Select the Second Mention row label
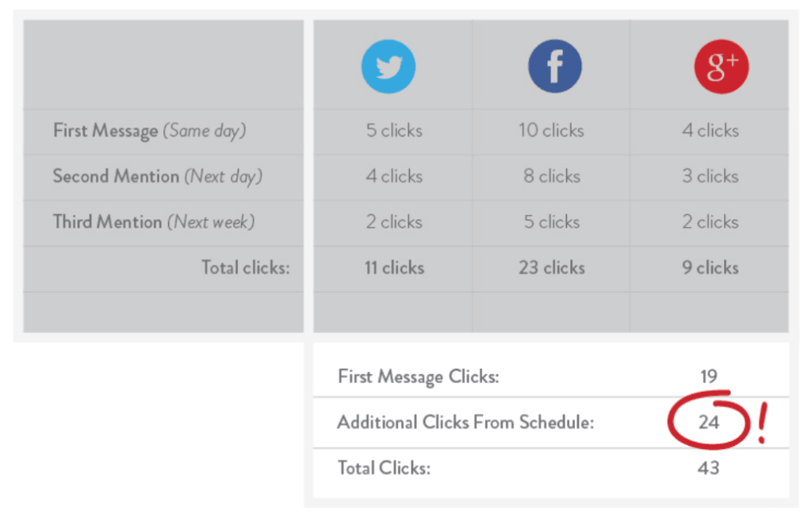 pyautogui.click(x=157, y=176)
